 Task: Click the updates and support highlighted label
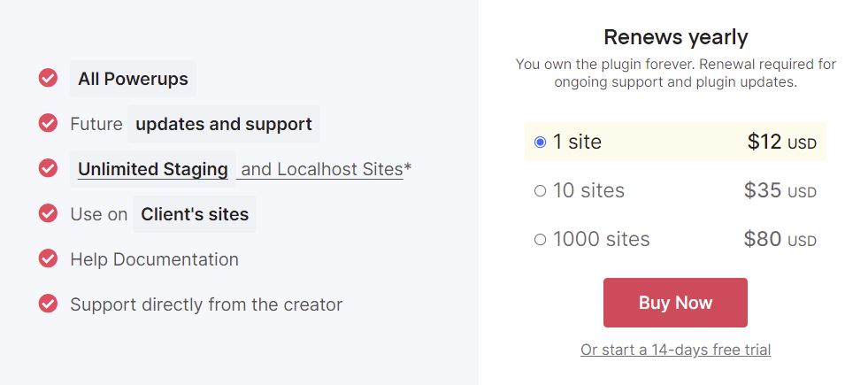224,124
